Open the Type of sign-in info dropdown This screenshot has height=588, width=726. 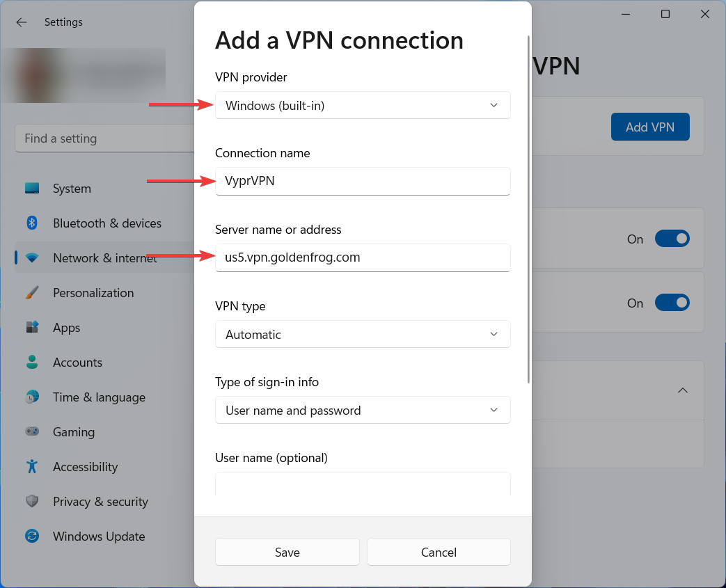pos(363,411)
